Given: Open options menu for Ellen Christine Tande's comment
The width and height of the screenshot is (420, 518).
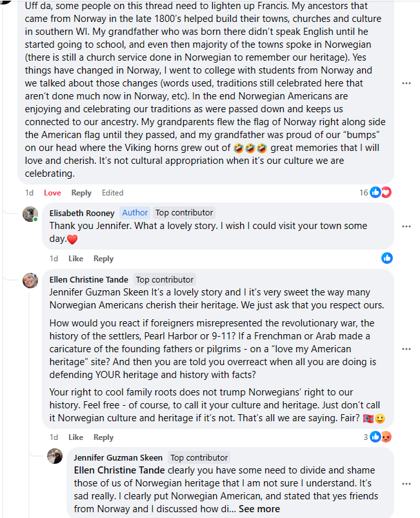Looking at the screenshot, I should coord(406,348).
